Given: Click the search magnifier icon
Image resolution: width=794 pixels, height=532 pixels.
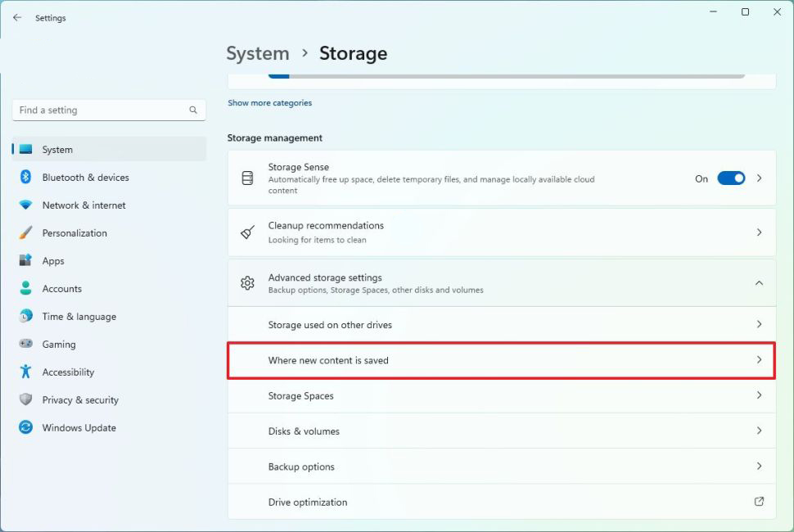Looking at the screenshot, I should (193, 110).
